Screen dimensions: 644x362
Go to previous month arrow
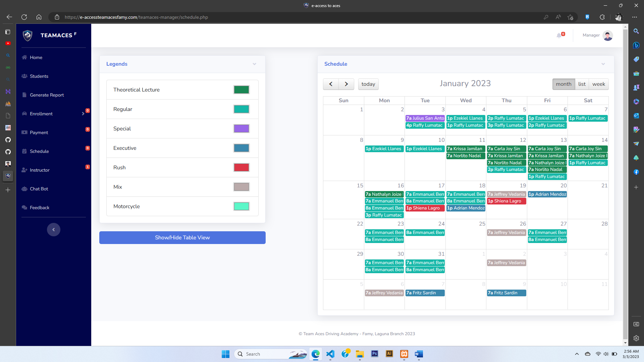pos(331,84)
